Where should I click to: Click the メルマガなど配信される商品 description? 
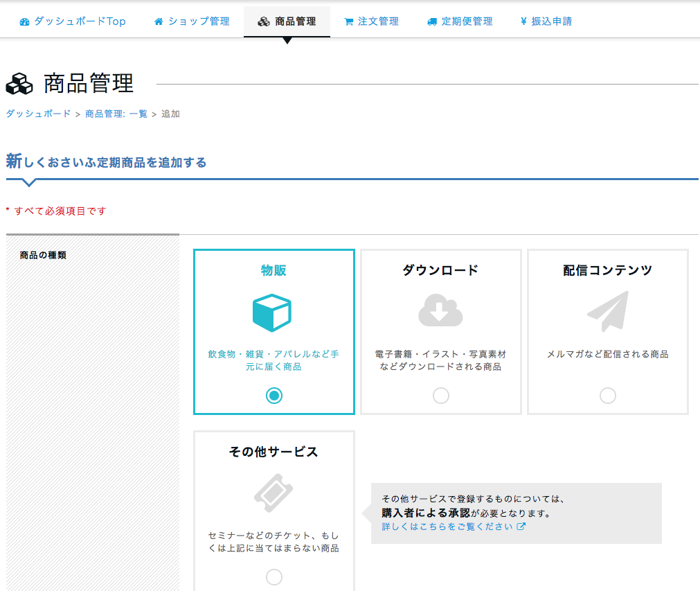[x=608, y=354]
